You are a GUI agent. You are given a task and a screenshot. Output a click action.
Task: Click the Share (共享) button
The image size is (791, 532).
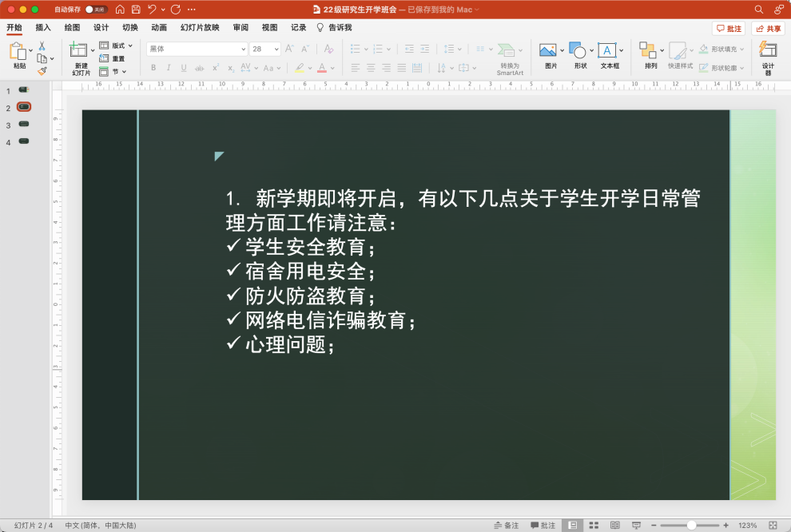point(768,28)
